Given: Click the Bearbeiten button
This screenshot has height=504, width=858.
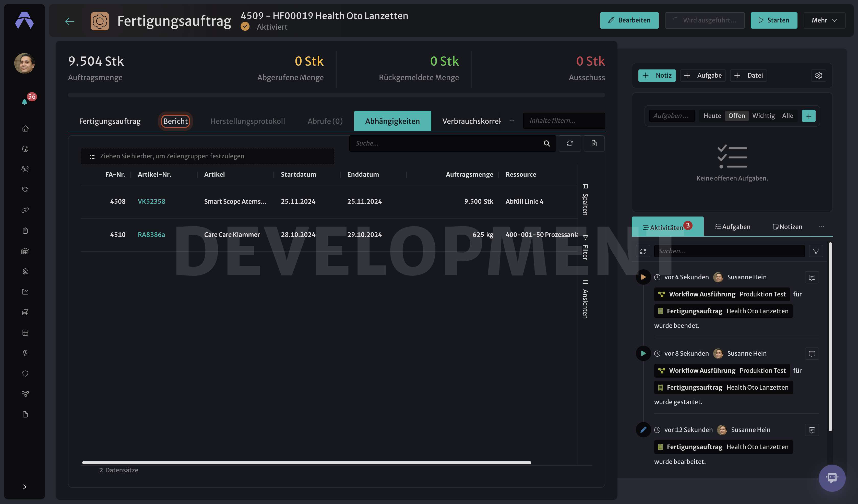Looking at the screenshot, I should coord(629,20).
